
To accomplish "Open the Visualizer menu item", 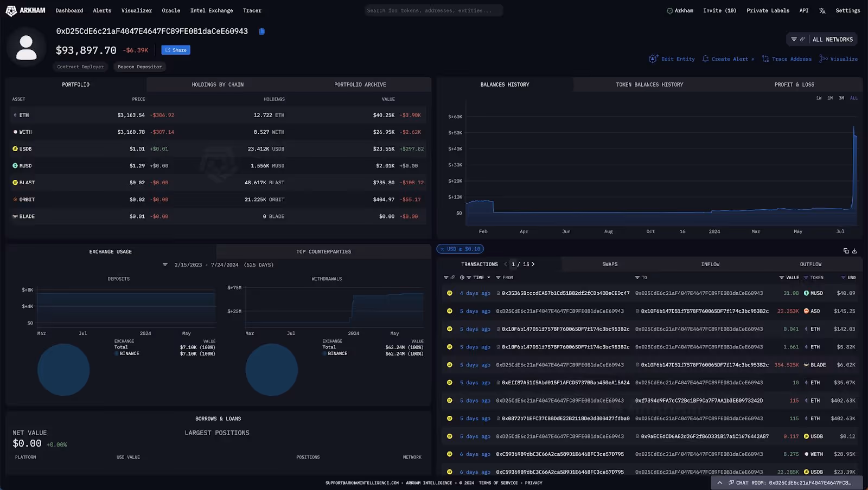I will coord(137,11).
